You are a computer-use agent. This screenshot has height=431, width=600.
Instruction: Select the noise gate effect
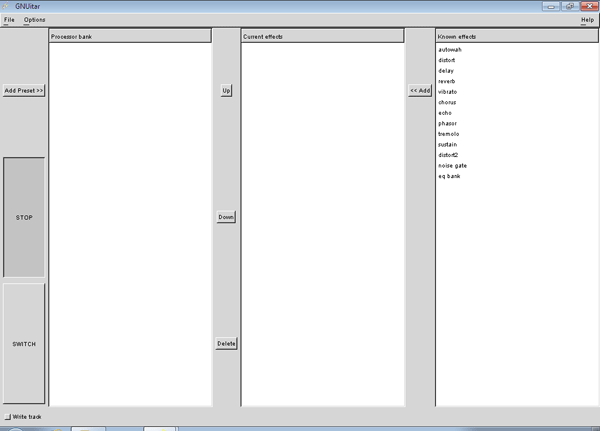[452, 165]
